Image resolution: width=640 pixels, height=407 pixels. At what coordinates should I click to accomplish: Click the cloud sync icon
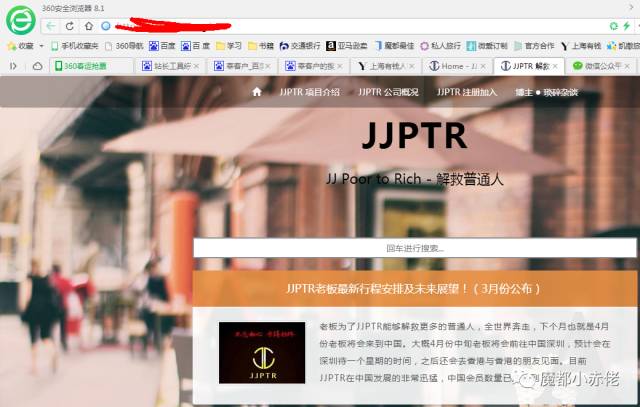click(38, 66)
